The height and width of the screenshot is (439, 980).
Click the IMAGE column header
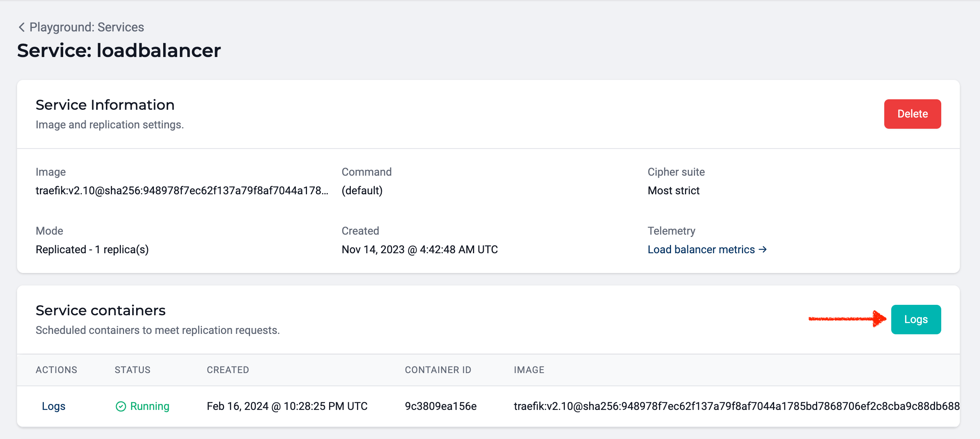[x=529, y=370]
